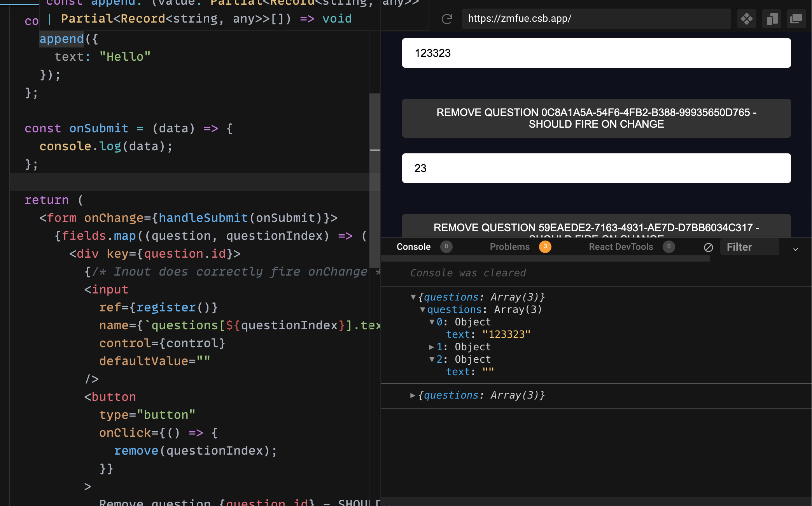Clear the console with the circle-slash icon

(709, 247)
